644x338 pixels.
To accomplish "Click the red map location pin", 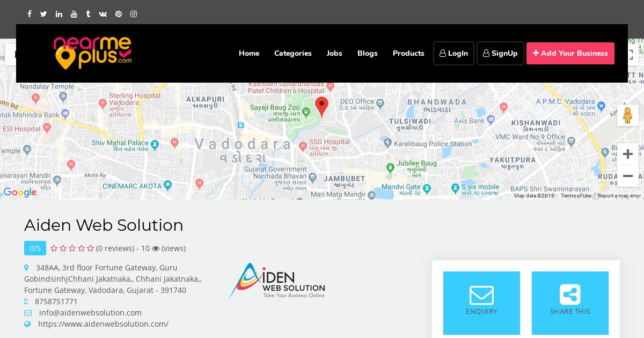I will pos(321,107).
